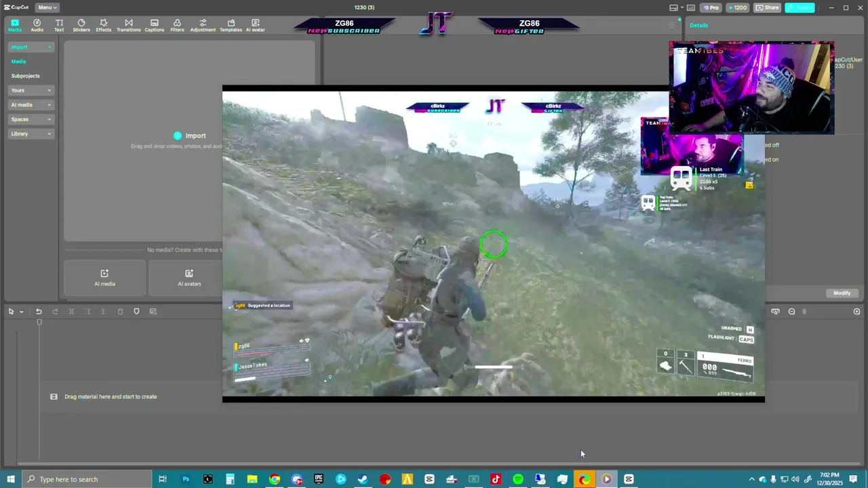This screenshot has width=868, height=488.
Task: Open the Adjustment panel
Action: click(x=203, y=26)
